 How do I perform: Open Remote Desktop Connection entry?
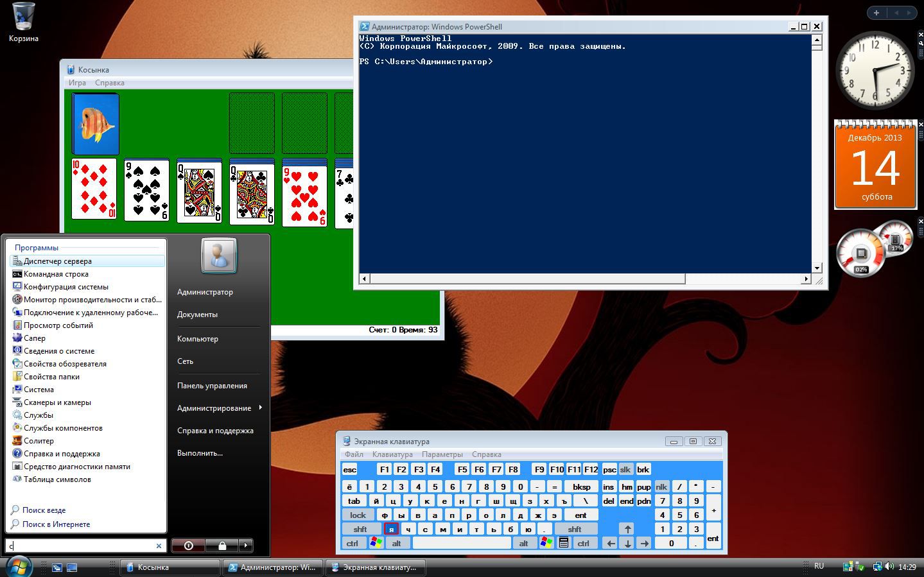(87, 313)
